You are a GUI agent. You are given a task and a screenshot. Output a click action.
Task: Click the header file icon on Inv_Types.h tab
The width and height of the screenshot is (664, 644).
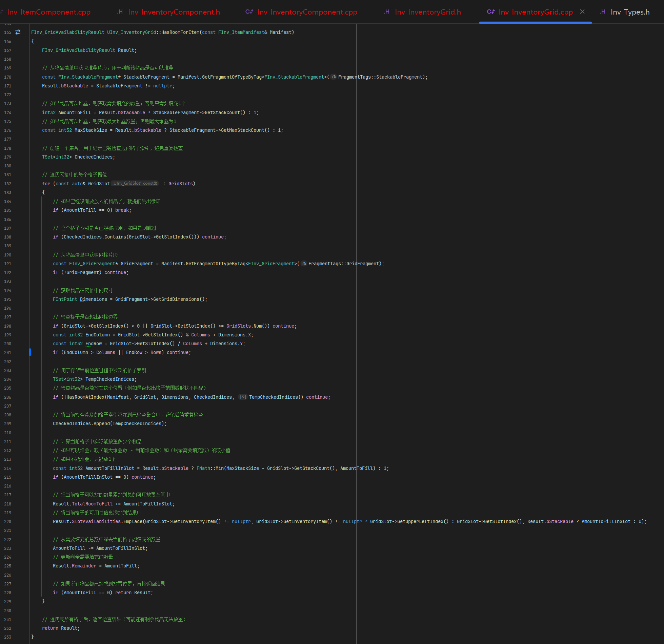coord(603,12)
